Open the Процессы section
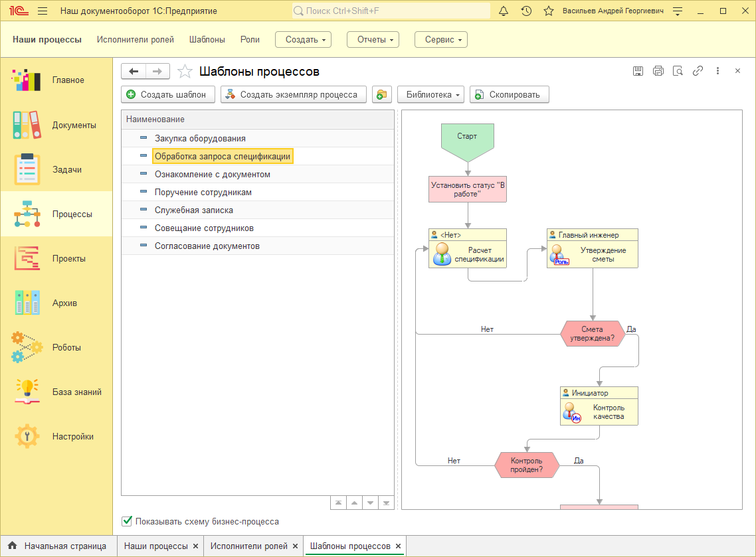Image resolution: width=756 pixels, height=557 pixels. (56, 214)
